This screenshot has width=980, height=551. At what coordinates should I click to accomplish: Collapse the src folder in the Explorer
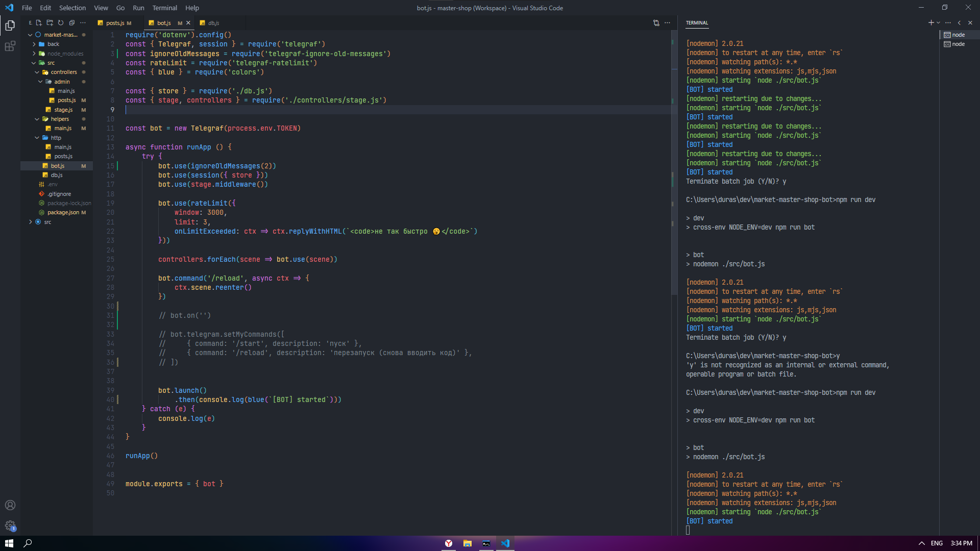34,62
